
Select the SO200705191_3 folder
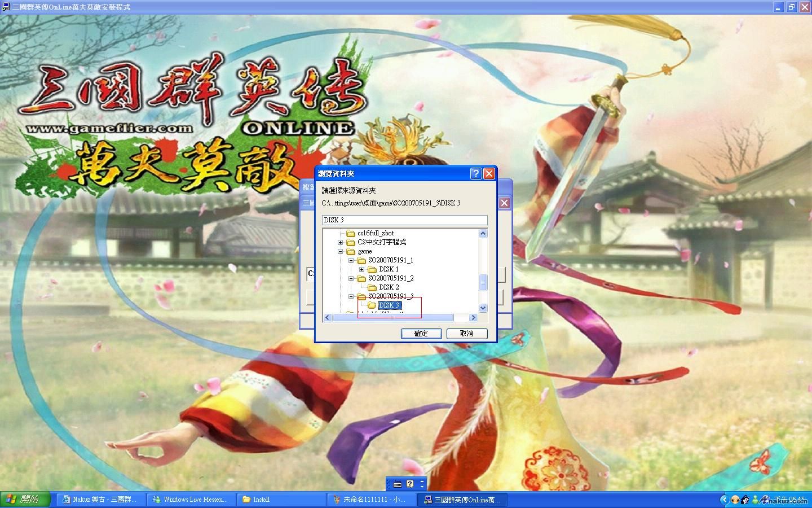pos(391,296)
